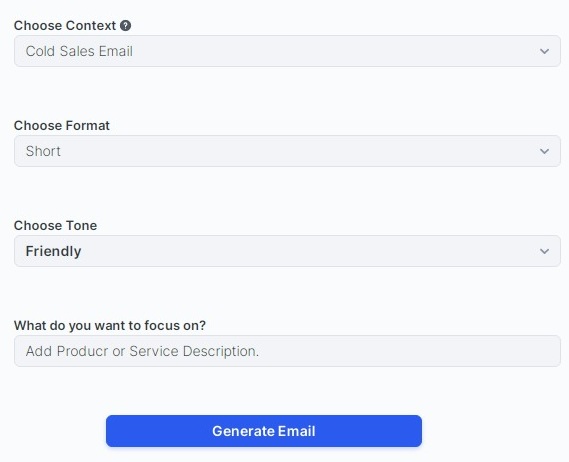The height and width of the screenshot is (462, 569).
Task: Expand format options via the dropdown arrow
Action: pyautogui.click(x=544, y=151)
